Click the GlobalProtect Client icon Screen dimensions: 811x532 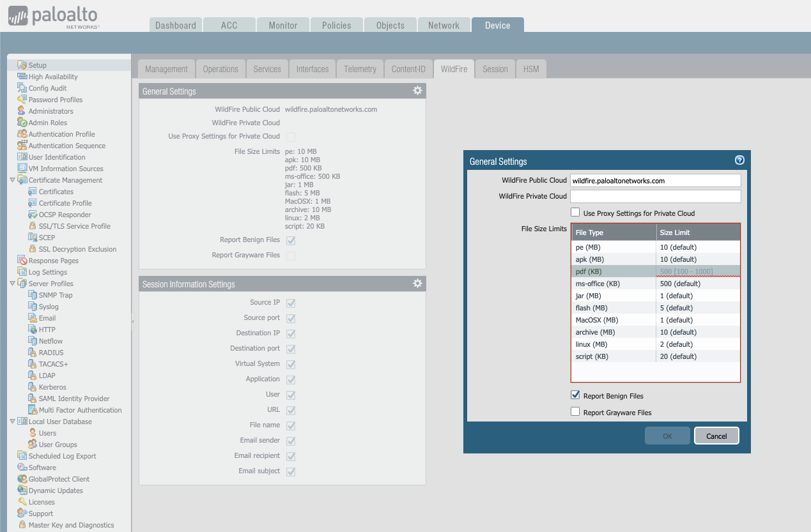click(x=22, y=479)
